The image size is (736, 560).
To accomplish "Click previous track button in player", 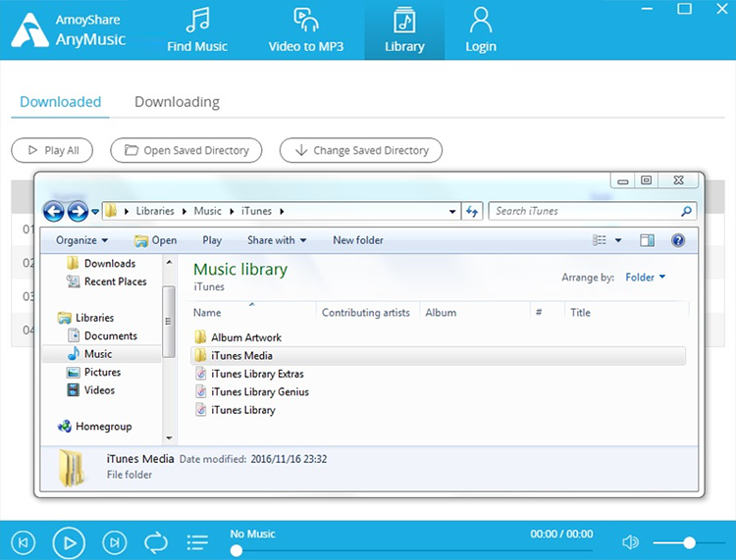I will (23, 542).
